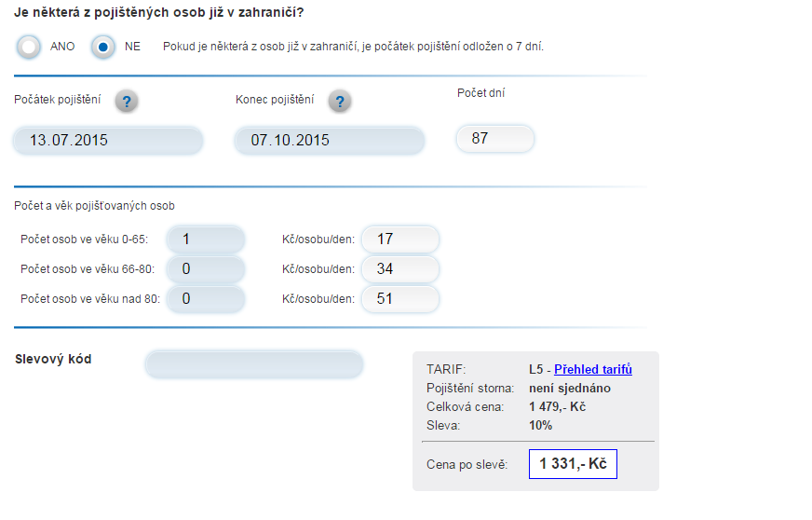The width and height of the screenshot is (812, 520).
Task: Select the ANO radio button
Action: (x=29, y=48)
